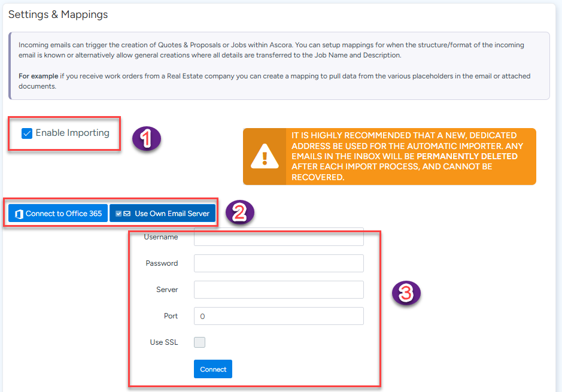Click the Settings & Mappings heading
Screen dimensions: 562x392
click(x=58, y=14)
